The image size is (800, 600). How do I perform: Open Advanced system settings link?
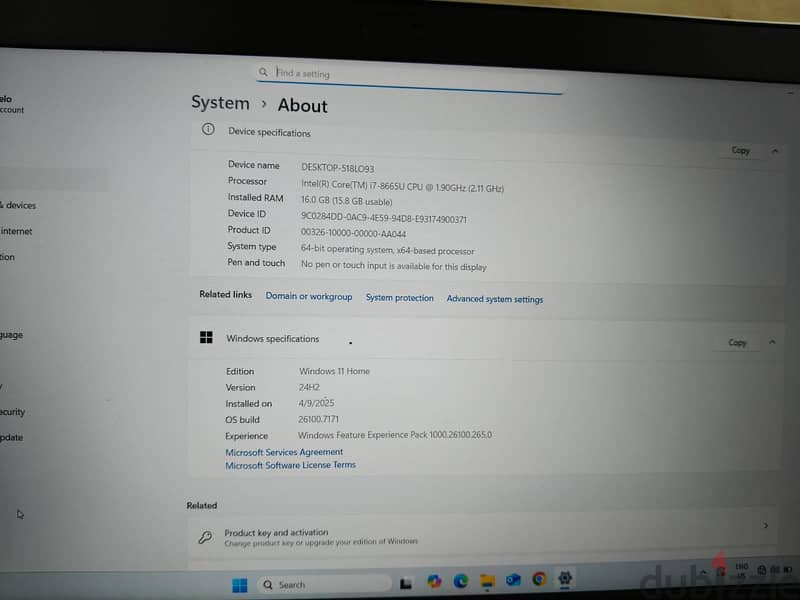[x=495, y=299]
